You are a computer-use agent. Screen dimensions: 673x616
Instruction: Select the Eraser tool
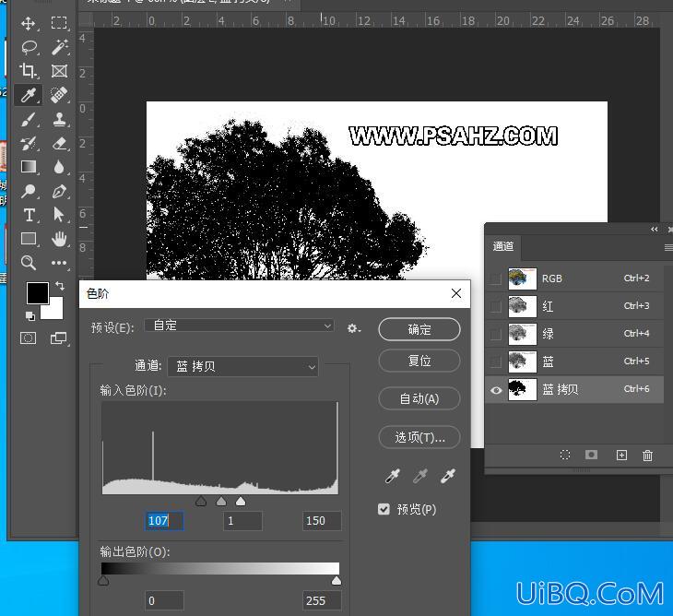click(59, 143)
